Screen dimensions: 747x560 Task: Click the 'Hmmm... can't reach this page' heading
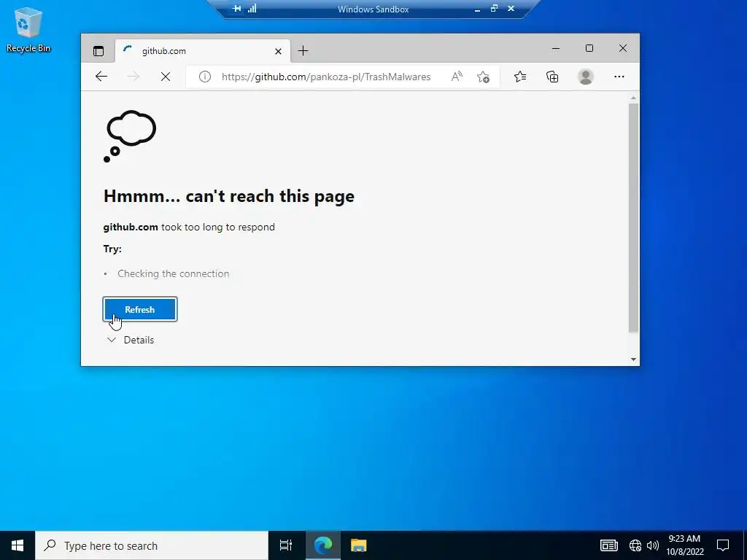click(x=228, y=196)
